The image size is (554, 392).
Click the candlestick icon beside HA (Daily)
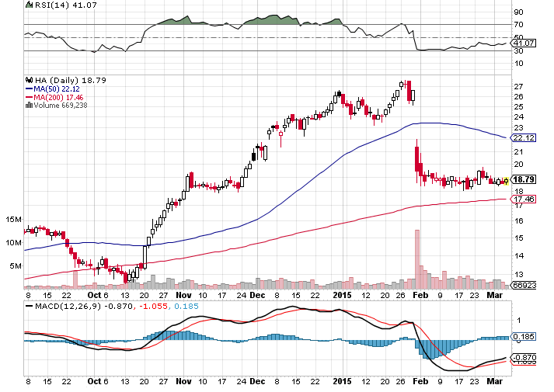[30, 80]
